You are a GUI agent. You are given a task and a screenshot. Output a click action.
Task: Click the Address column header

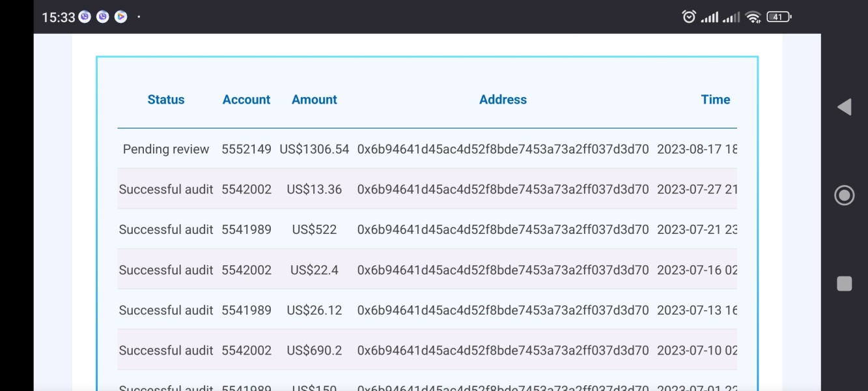point(503,100)
